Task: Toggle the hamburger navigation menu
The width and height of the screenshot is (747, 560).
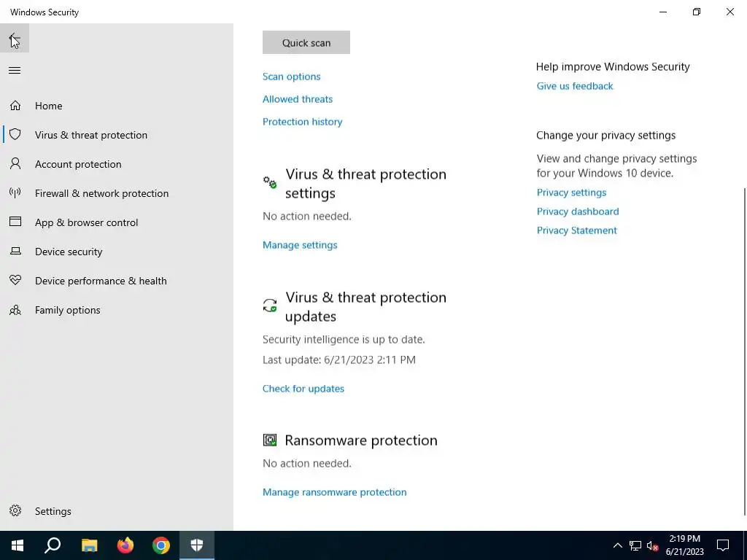Action: pos(15,71)
